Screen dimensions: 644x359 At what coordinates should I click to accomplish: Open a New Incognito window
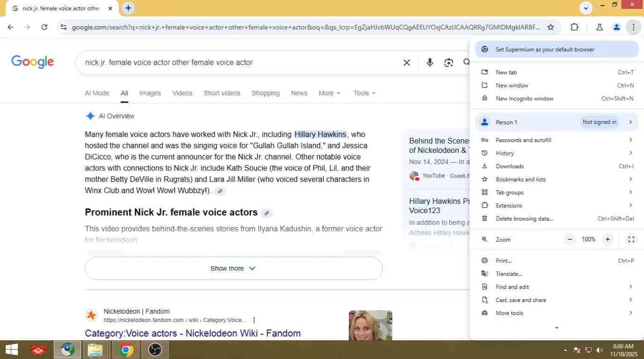coord(556,99)
